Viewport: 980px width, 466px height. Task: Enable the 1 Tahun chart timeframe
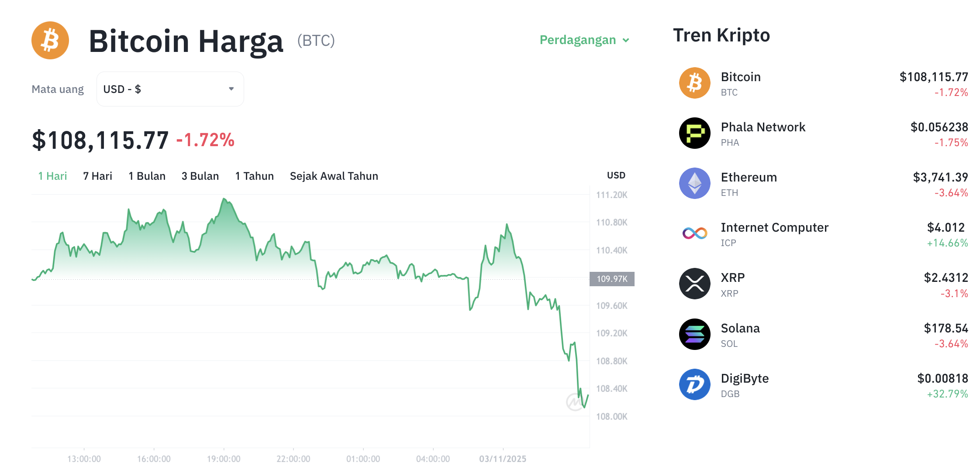[x=254, y=176]
